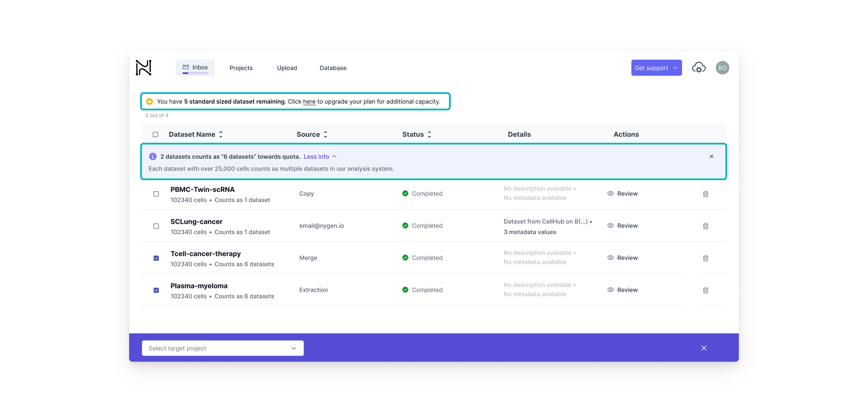Image resolution: width=868 pixels, height=413 pixels.
Task: Open cloud settings icon in header
Action: click(x=698, y=68)
